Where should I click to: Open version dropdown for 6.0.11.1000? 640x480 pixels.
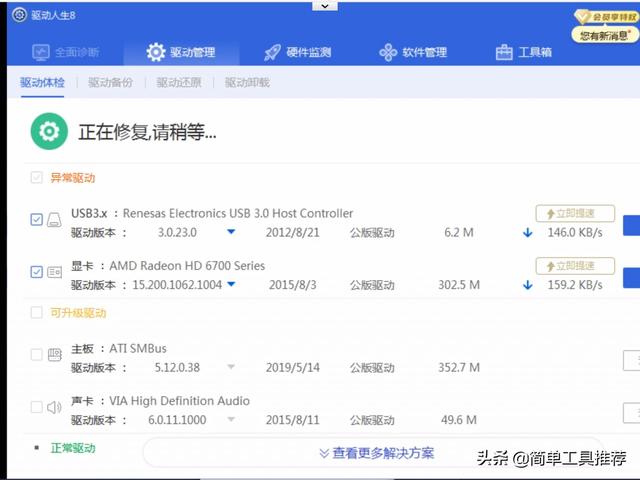231,419
